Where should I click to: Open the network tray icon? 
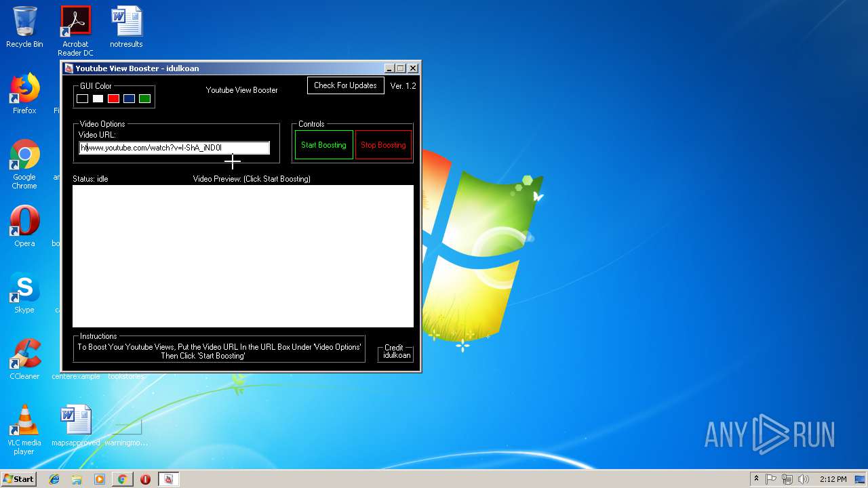point(787,479)
